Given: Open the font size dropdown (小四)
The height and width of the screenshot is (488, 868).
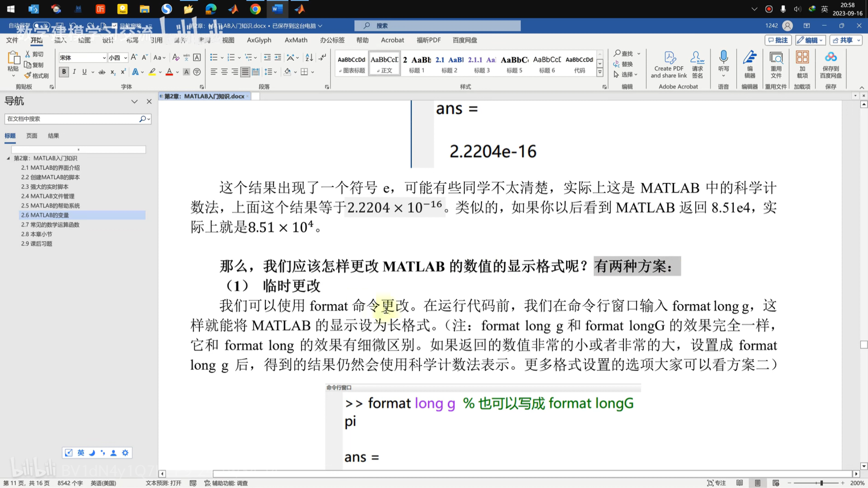Looking at the screenshot, I should pyautogui.click(x=125, y=58).
